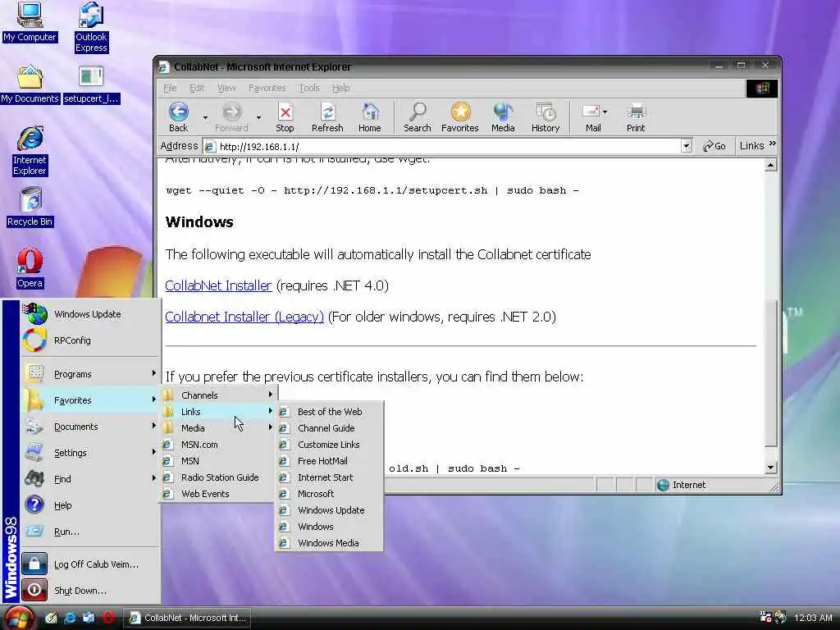Image resolution: width=840 pixels, height=630 pixels.
Task: Click the Mail toolbar icon
Action: [592, 117]
